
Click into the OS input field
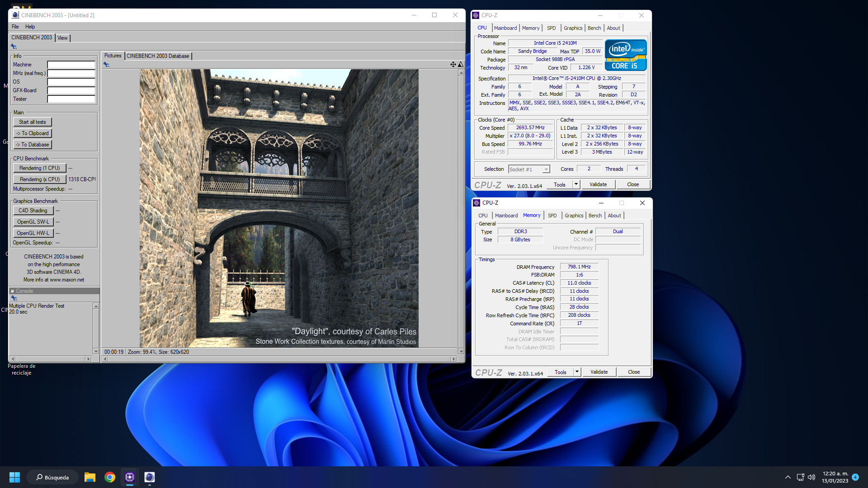[71, 82]
